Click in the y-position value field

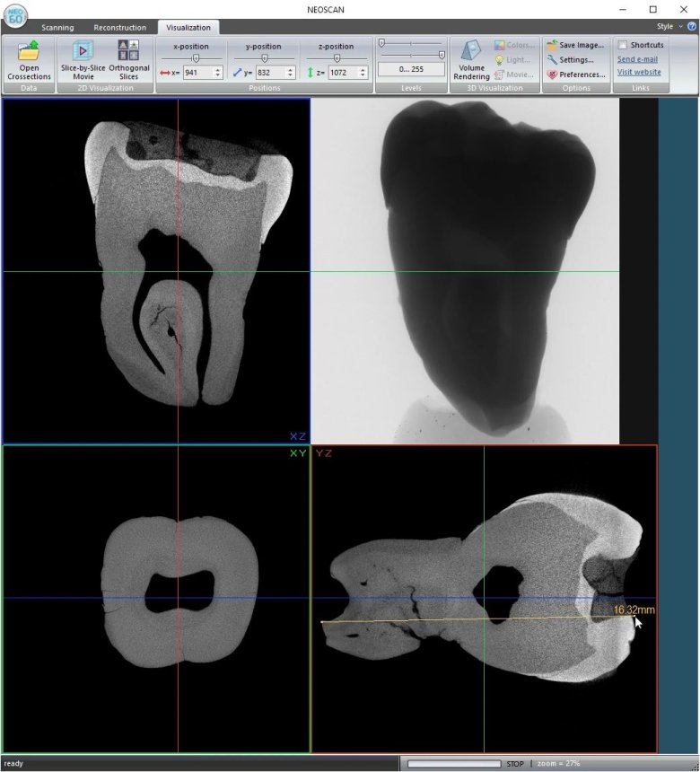coord(267,73)
